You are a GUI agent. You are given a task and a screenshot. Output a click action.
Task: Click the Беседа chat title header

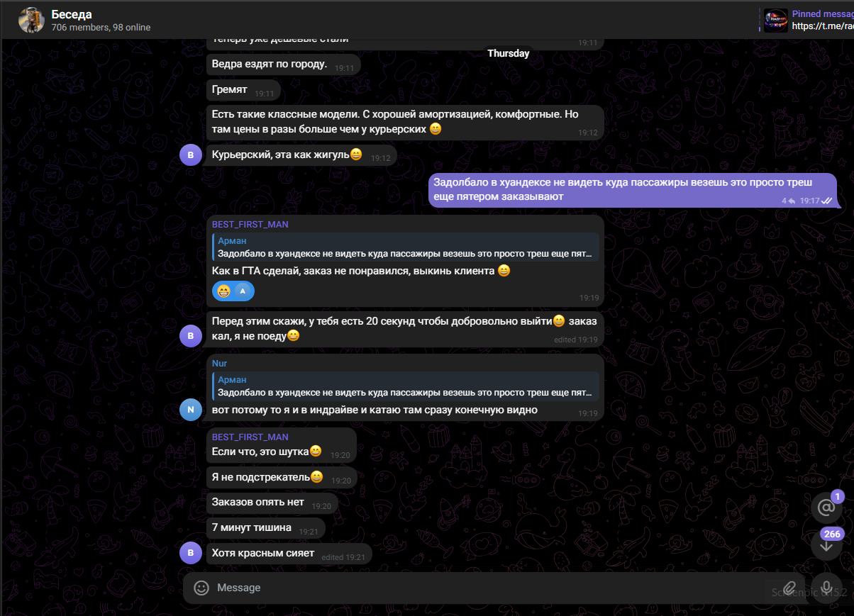click(x=72, y=14)
